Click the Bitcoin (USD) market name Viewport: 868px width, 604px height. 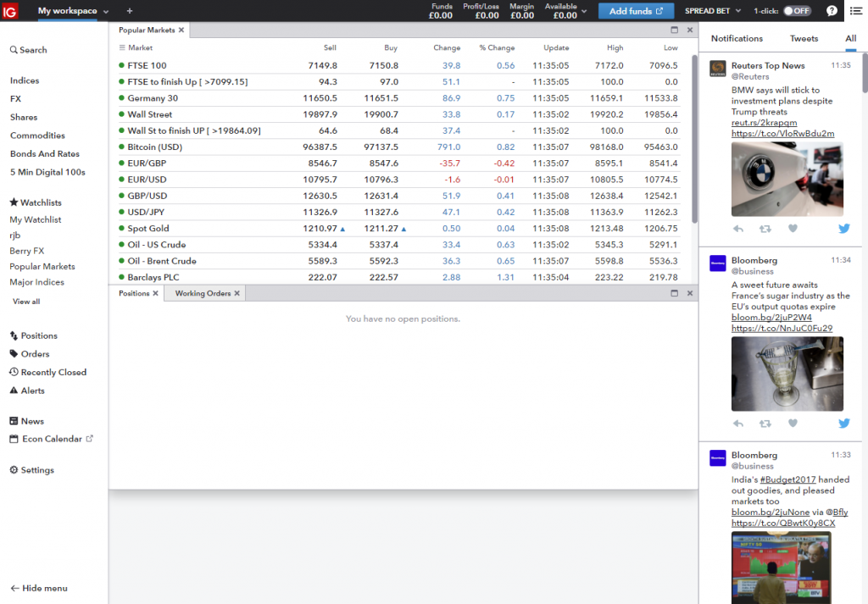coord(154,147)
